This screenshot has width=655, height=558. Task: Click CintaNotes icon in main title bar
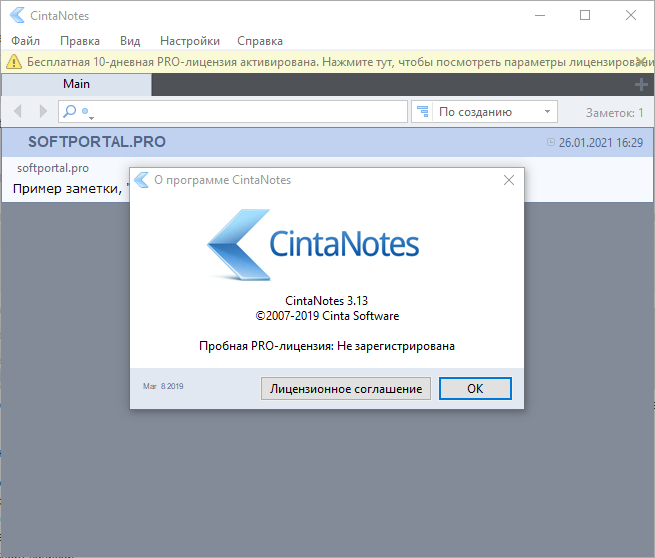[17, 15]
